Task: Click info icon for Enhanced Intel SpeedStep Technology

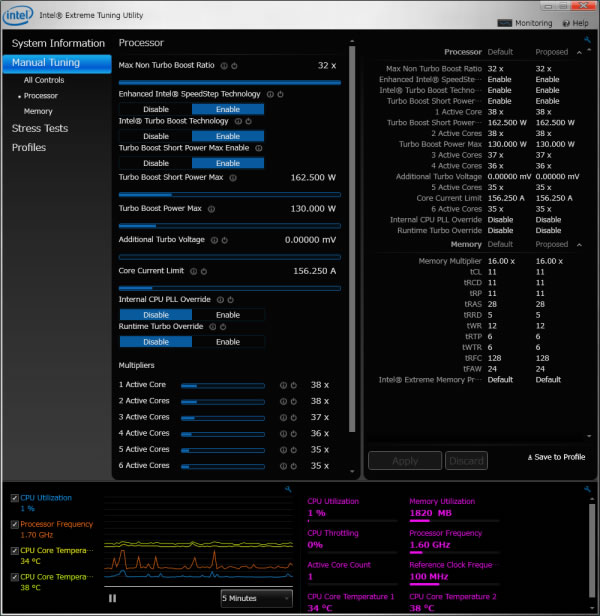Action: (270, 94)
